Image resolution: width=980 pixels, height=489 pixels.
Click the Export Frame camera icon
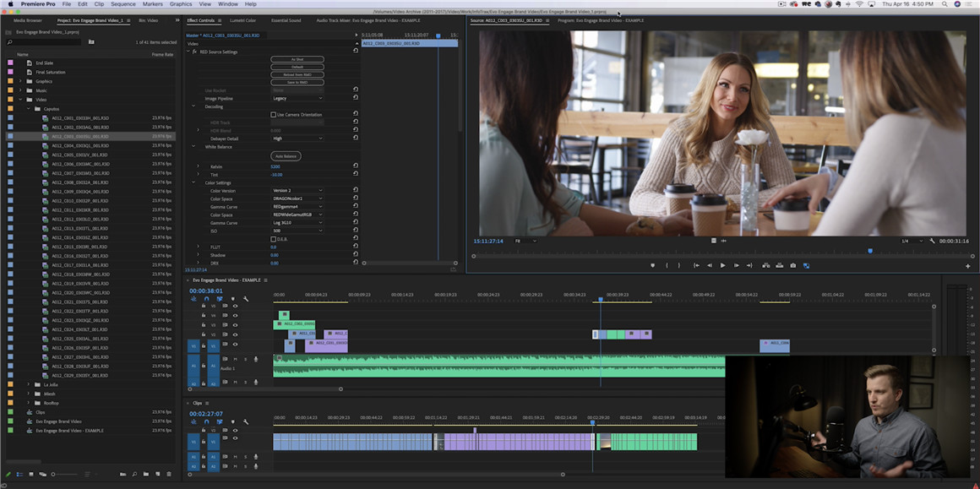792,265
